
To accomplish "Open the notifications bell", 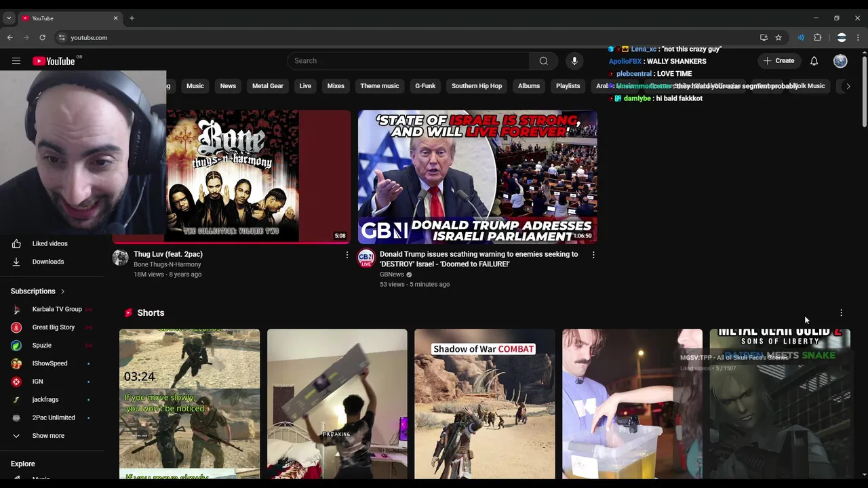I will point(814,61).
